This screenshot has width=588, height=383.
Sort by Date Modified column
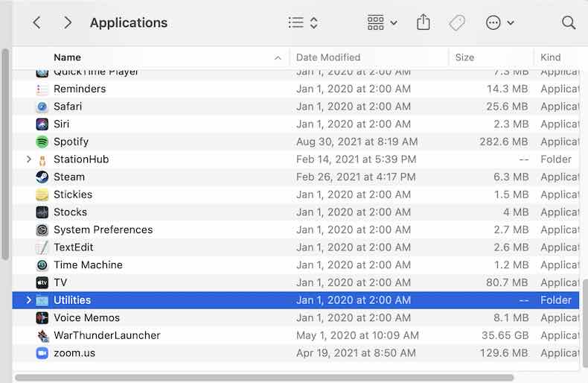(x=328, y=57)
